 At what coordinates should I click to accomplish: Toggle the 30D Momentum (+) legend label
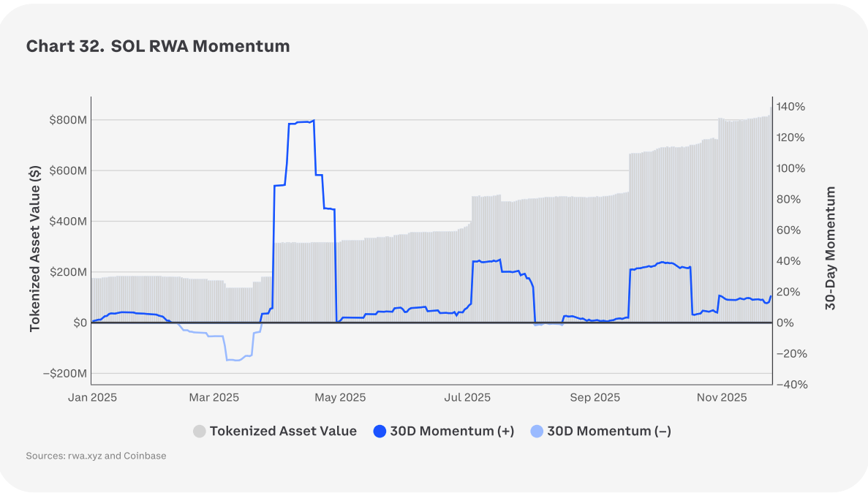click(452, 432)
